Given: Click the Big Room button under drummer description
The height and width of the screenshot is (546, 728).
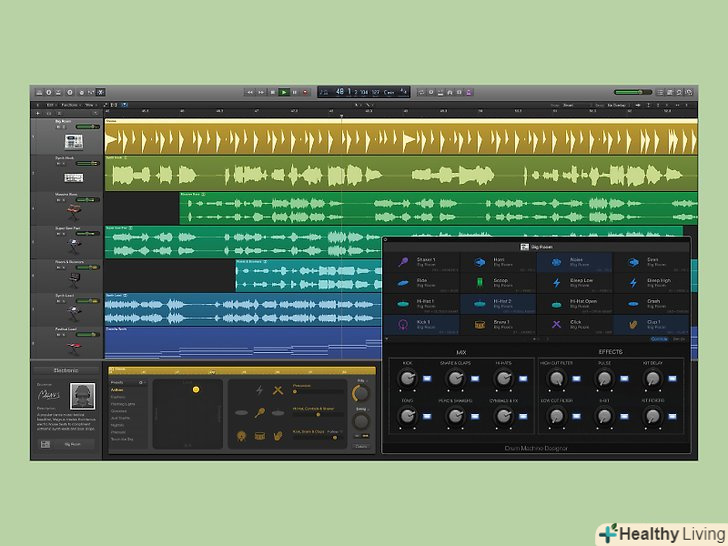Looking at the screenshot, I should tap(73, 443).
